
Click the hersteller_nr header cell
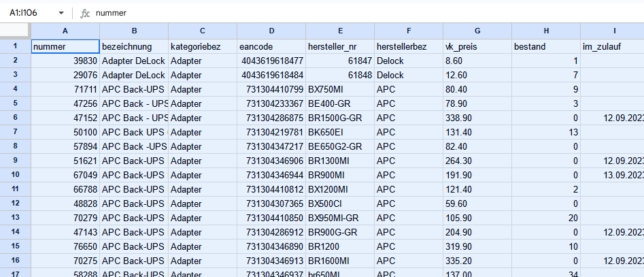pyautogui.click(x=339, y=46)
